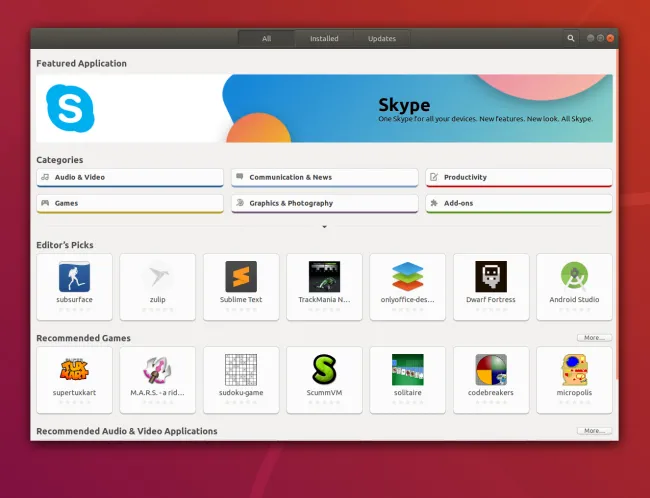Click the Android Studio label
Image resolution: width=650 pixels, height=498 pixels.
click(x=574, y=299)
